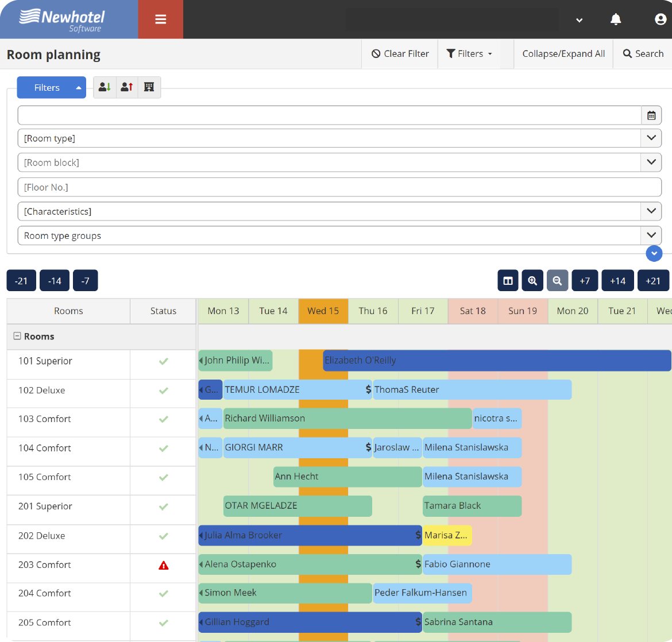Open the notifications bell
The height and width of the screenshot is (642, 672).
click(x=616, y=20)
